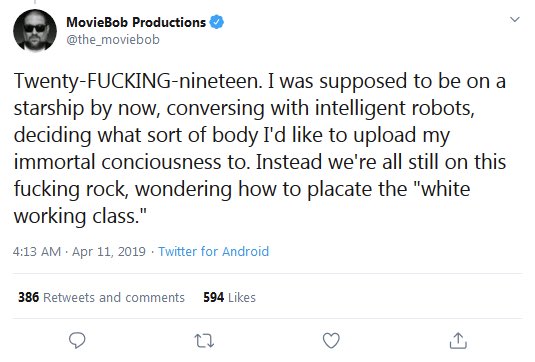The width and height of the screenshot is (535, 362).
Task: Click the 386 retweet count number
Action: pos(28,297)
